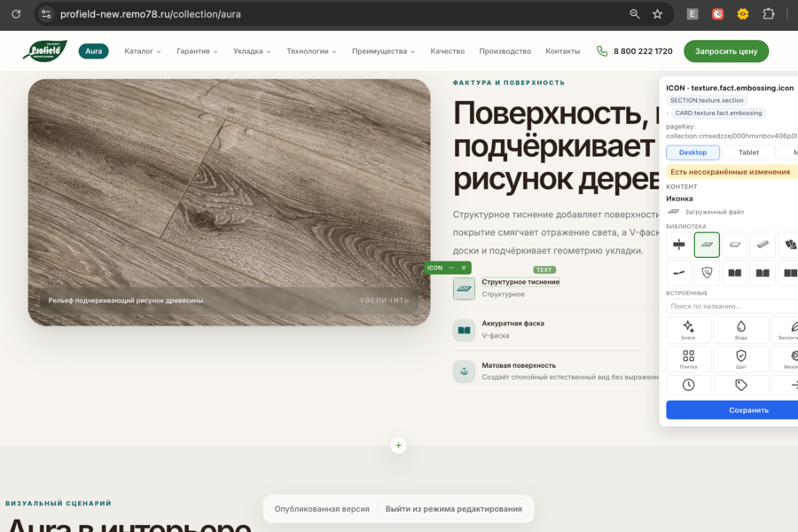This screenshot has width=798, height=532.
Task: Select the built-in Плитка grid icon
Action: 688,358
